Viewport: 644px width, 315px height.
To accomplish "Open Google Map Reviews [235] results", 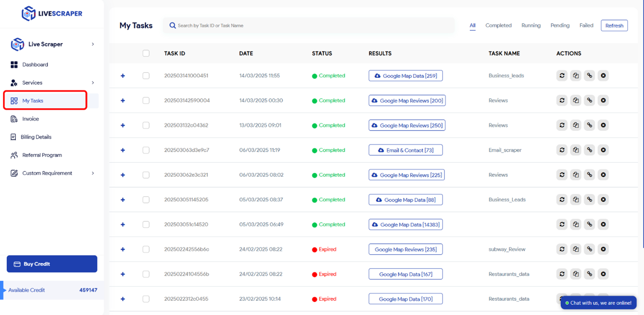I will pos(405,249).
